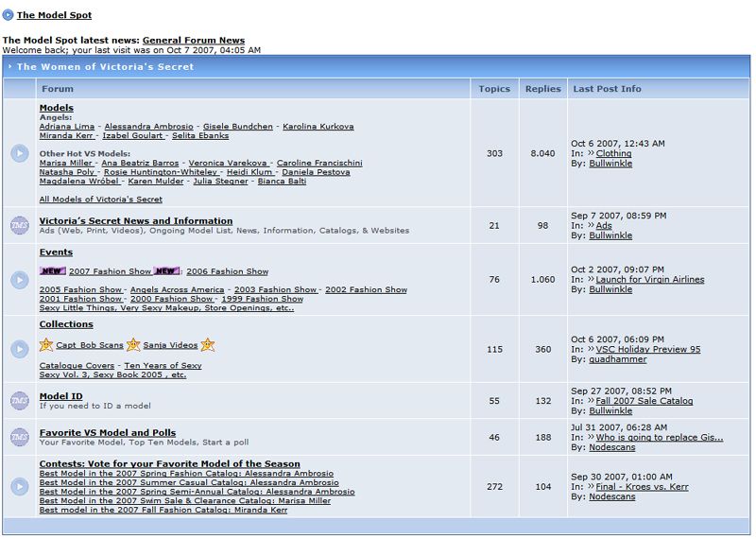Open Ana Beatriz Barros subforum
Screen dimensions: 756x539
(x=140, y=163)
